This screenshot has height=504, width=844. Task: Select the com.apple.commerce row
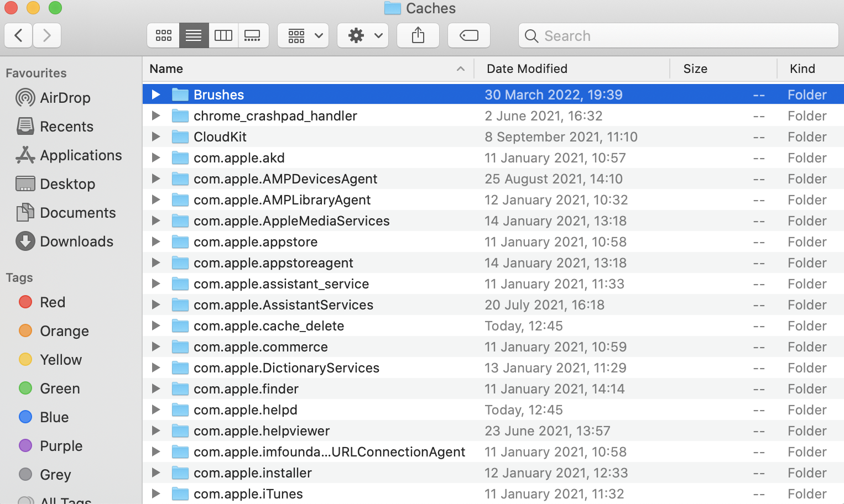click(x=493, y=347)
